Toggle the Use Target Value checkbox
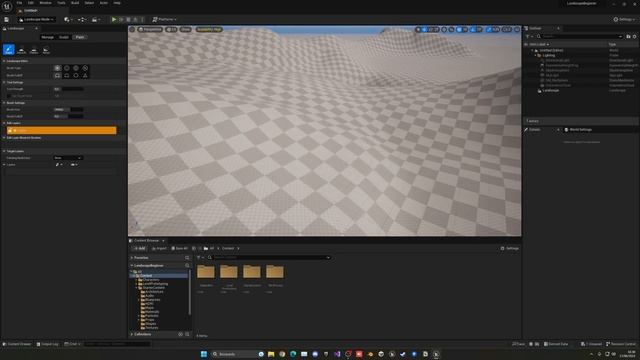 click(9, 96)
